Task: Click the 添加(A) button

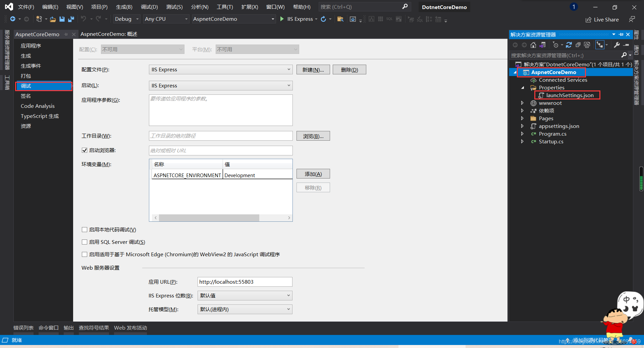Action: click(313, 174)
